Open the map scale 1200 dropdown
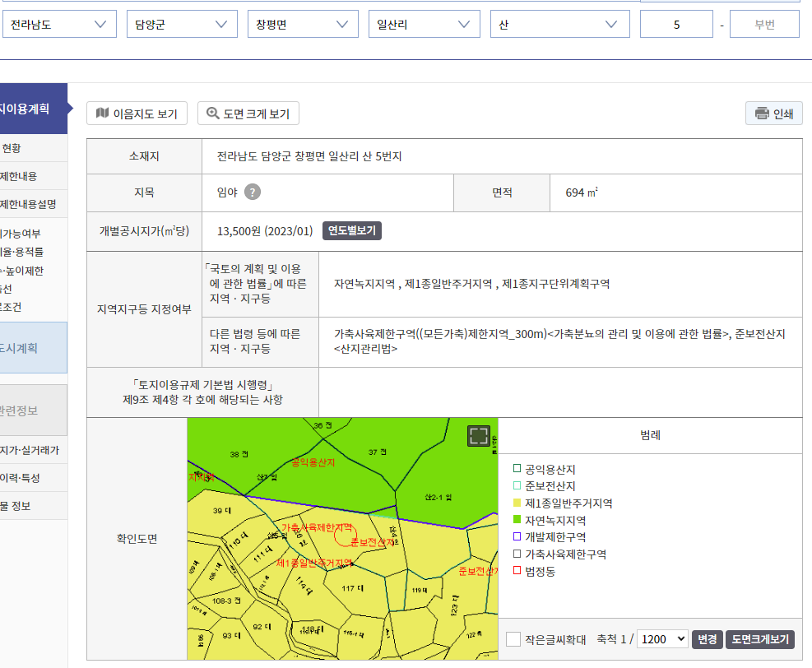 tap(662, 639)
